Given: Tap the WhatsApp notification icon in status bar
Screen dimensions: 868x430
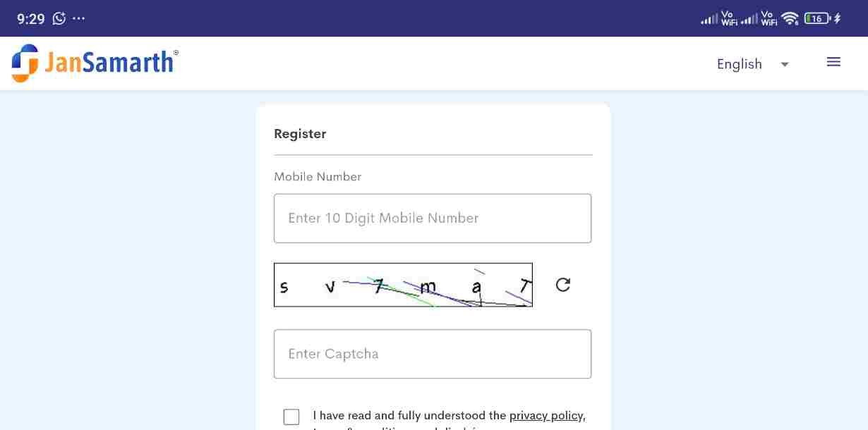Looking at the screenshot, I should coord(59,18).
